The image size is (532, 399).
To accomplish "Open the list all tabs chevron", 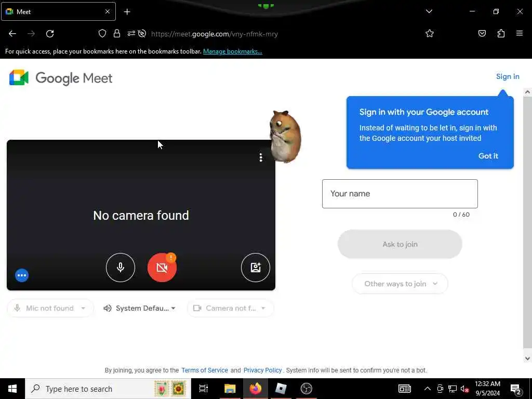I will (429, 11).
